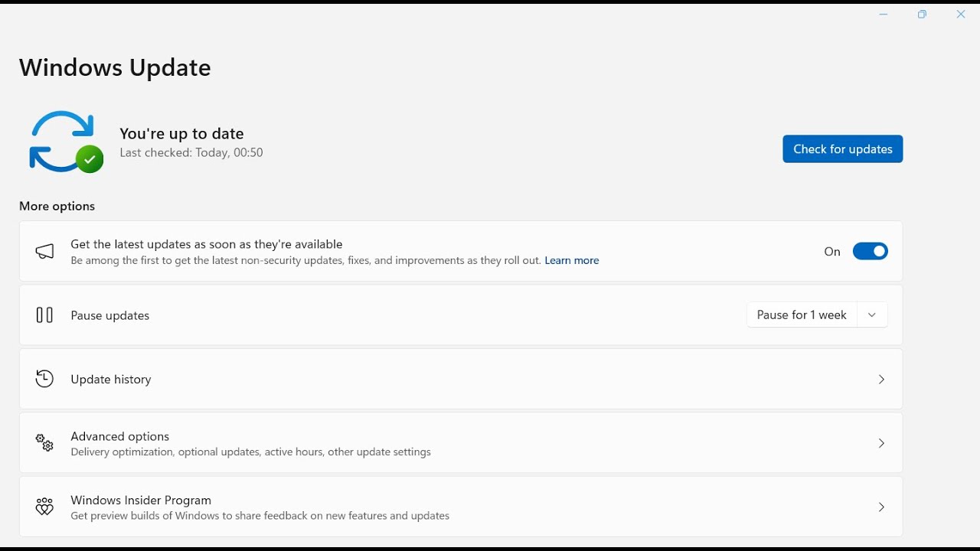Open the Pause for 1 week dropdown arrow

(872, 315)
